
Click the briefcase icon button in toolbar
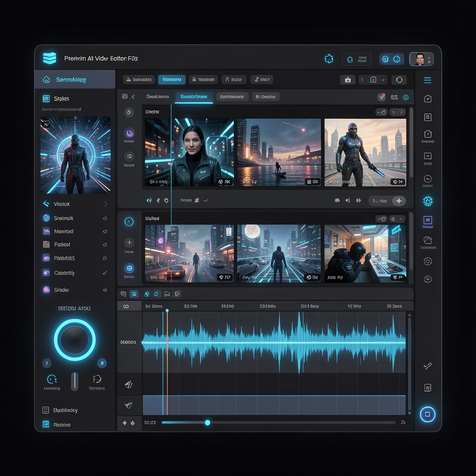pyautogui.click(x=348, y=80)
